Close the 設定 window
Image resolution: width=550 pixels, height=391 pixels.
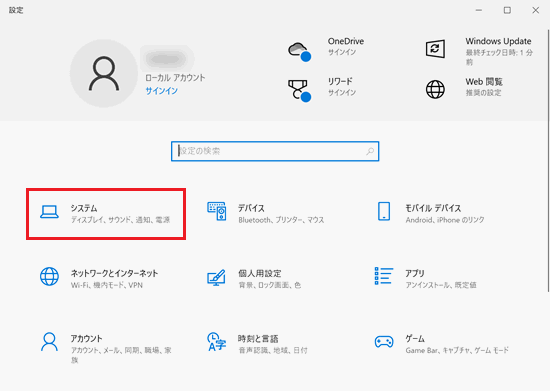click(x=536, y=10)
